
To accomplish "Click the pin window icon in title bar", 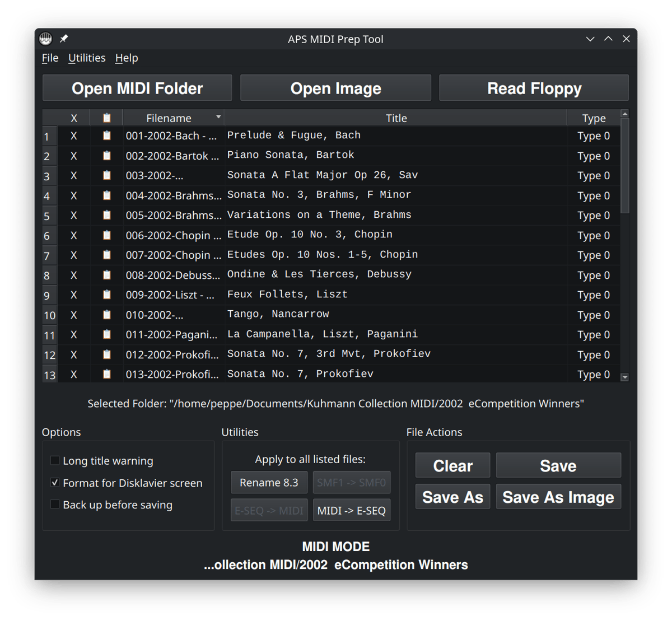I will click(64, 39).
